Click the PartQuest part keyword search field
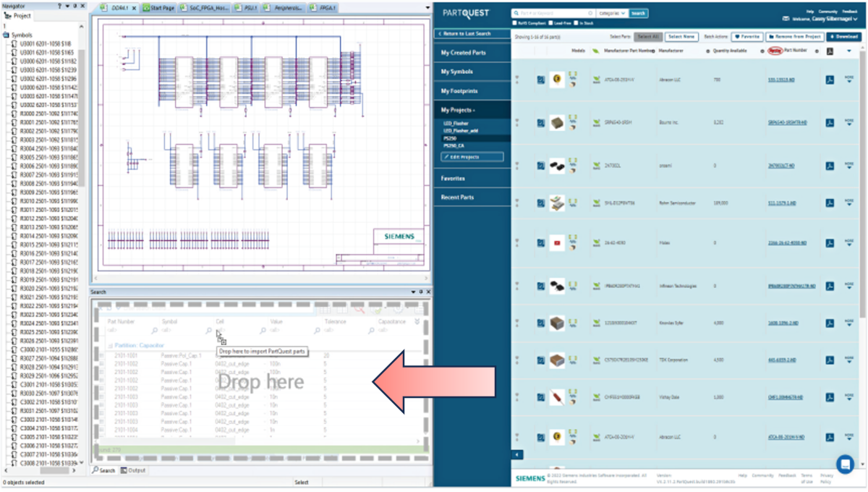The height and width of the screenshot is (492, 868). pos(553,13)
